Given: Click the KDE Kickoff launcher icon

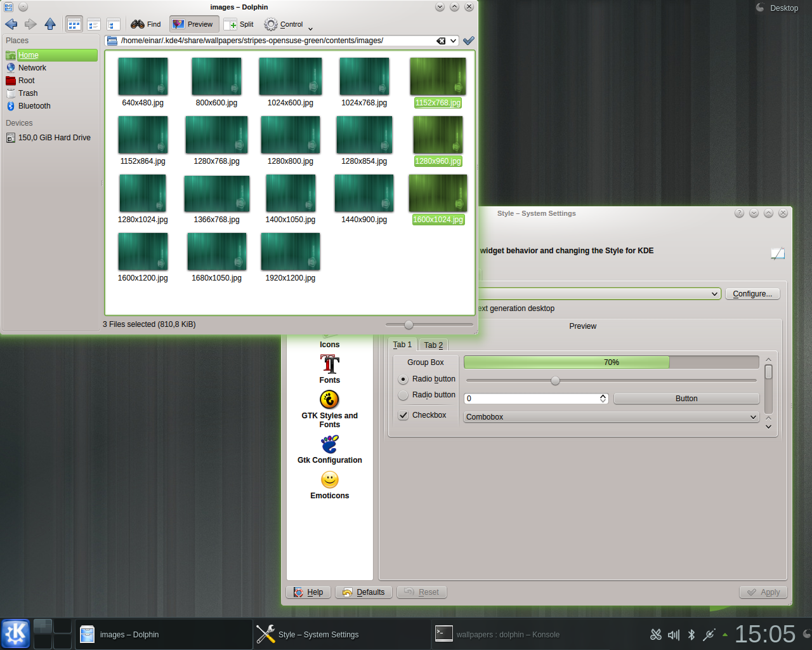Looking at the screenshot, I should pyautogui.click(x=15, y=633).
